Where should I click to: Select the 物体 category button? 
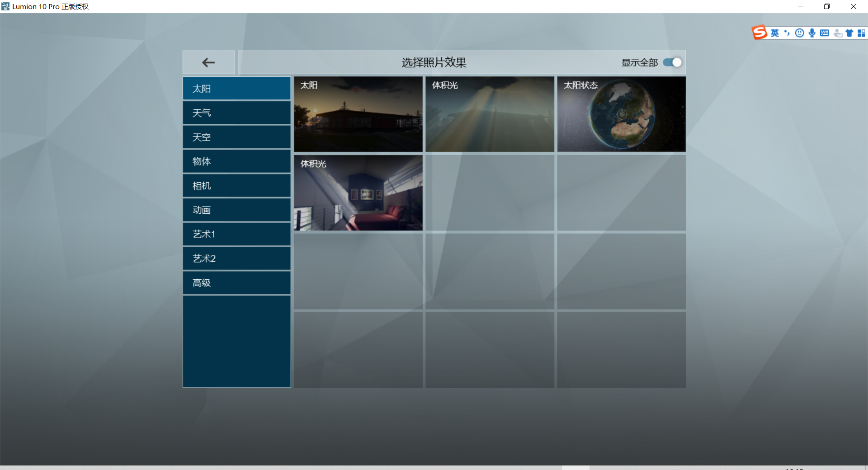[236, 161]
